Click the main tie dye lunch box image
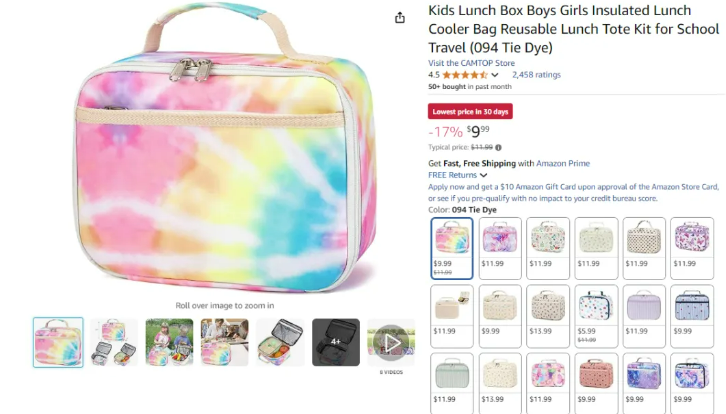Screen dimensions: 726x414 (x=225, y=148)
